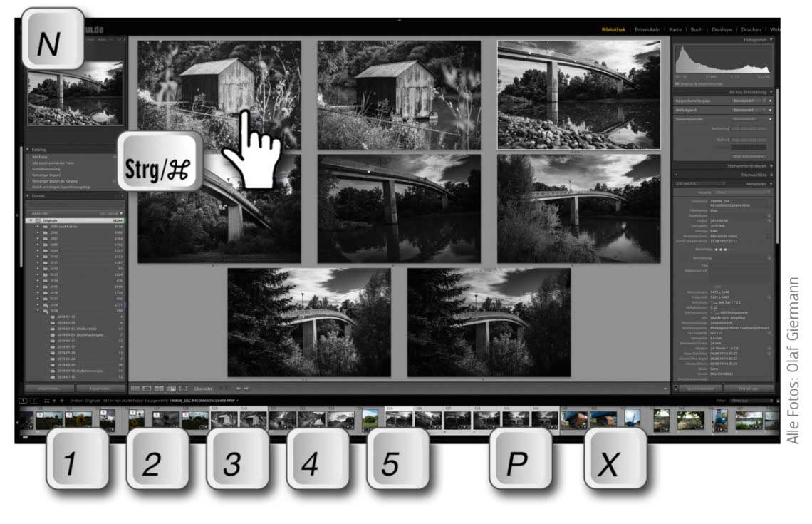The width and height of the screenshot is (812, 524).
Task: Open the Filter dropdown in filmstrip bar
Action: 751,401
